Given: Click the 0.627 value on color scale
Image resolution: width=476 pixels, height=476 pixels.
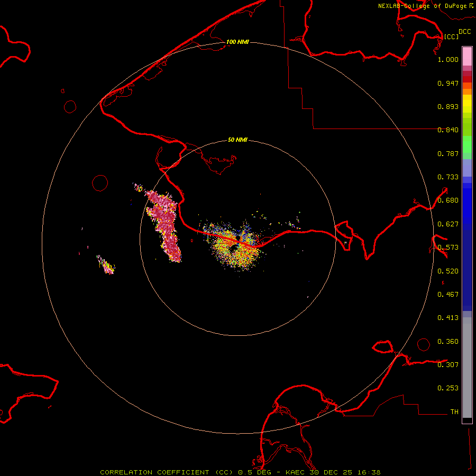Looking at the screenshot, I should (448, 224).
